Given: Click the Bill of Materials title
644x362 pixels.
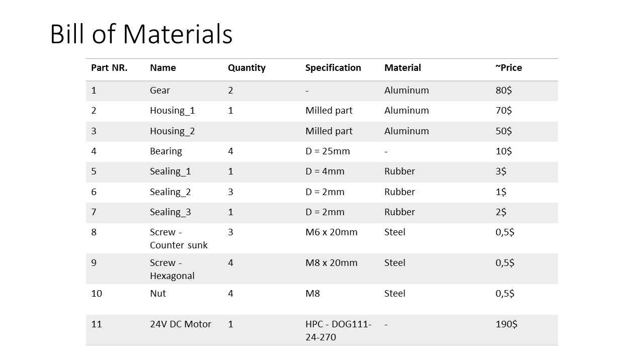Looking at the screenshot, I should click(x=141, y=34).
